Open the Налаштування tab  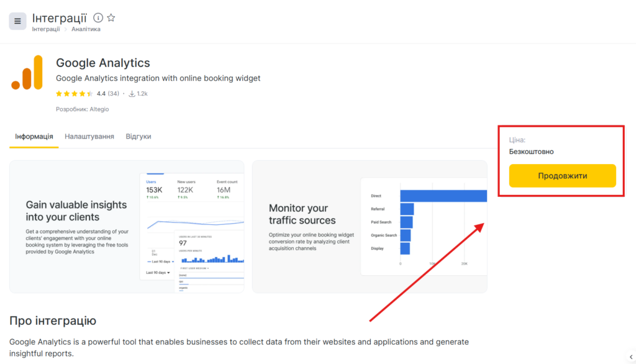click(89, 137)
